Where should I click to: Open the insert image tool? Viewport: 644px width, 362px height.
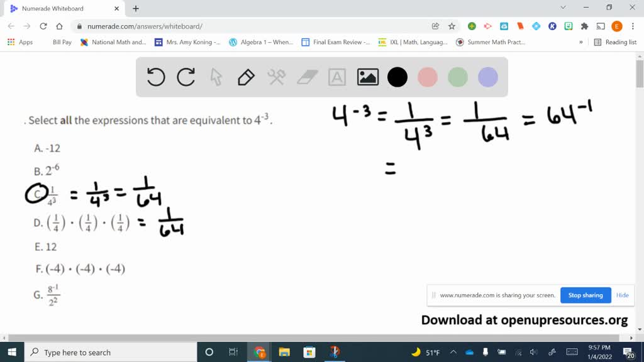click(367, 77)
